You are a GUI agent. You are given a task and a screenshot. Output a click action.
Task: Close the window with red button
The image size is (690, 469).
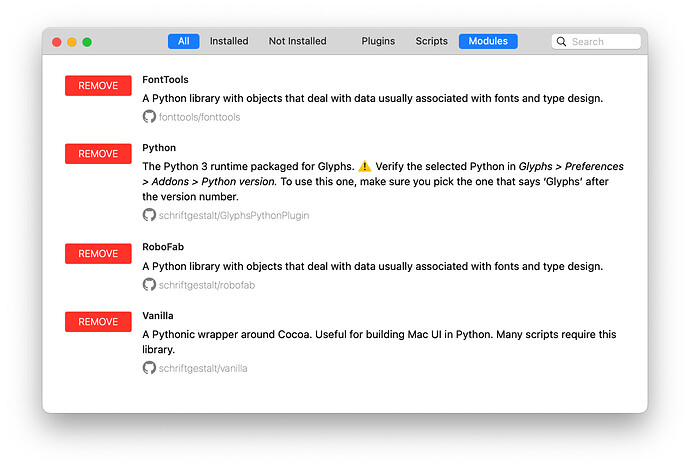(56, 42)
